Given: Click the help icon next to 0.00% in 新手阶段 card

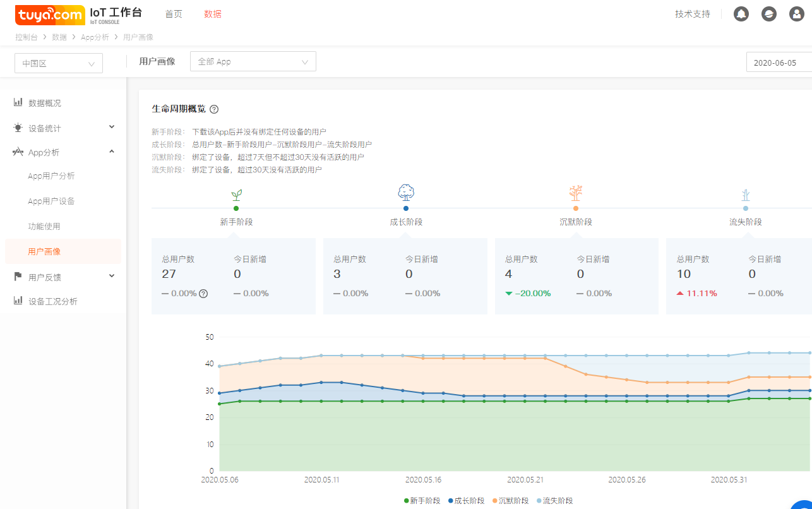Looking at the screenshot, I should pos(203,293).
